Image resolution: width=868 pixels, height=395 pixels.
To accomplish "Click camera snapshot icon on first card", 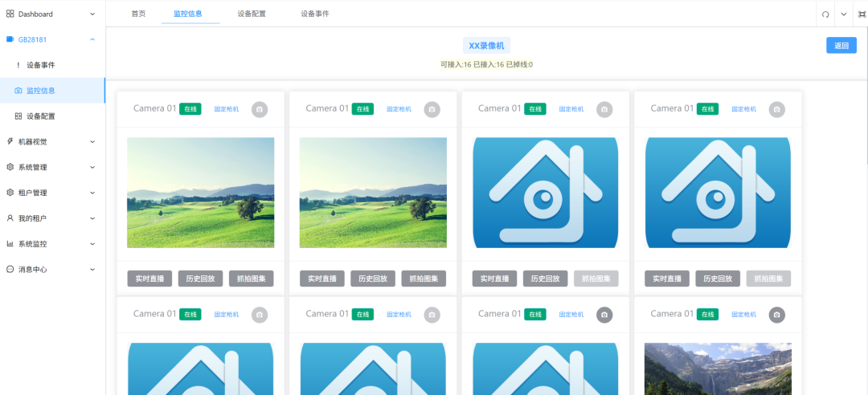I will tap(260, 109).
